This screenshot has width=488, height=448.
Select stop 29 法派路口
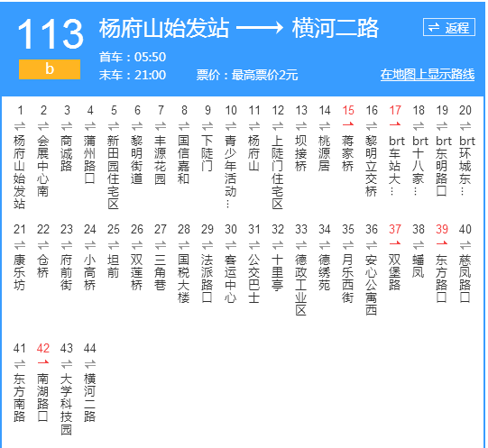[207, 279]
